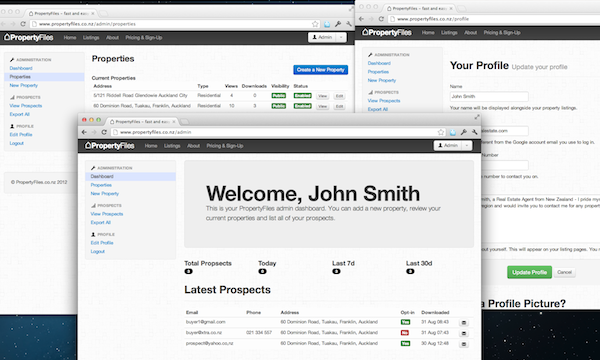Open About in front dashboard navbar
600x360 pixels.
(x=193, y=146)
